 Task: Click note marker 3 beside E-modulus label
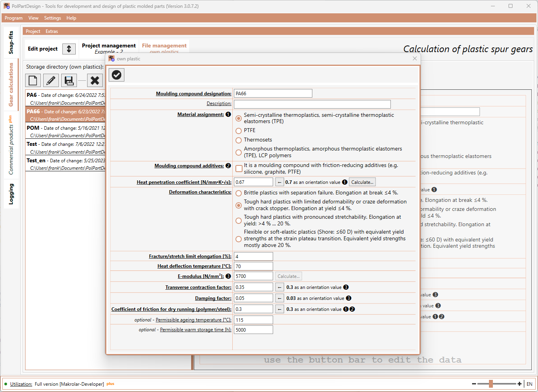(228, 276)
